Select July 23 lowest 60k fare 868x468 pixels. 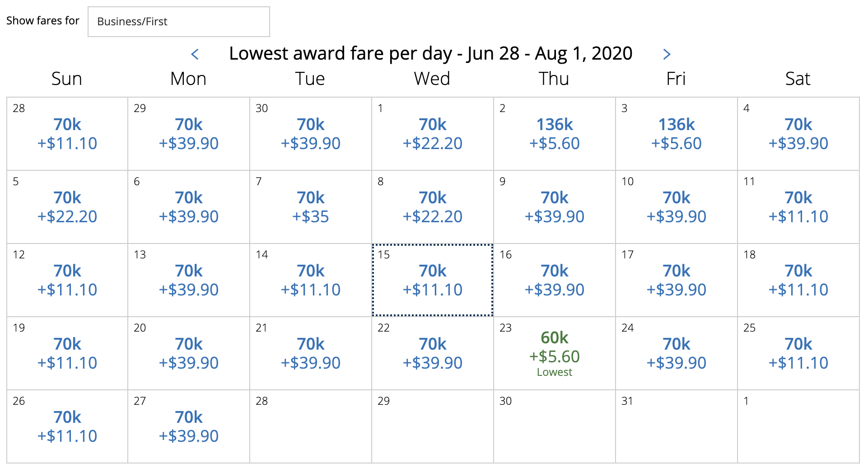(555, 353)
